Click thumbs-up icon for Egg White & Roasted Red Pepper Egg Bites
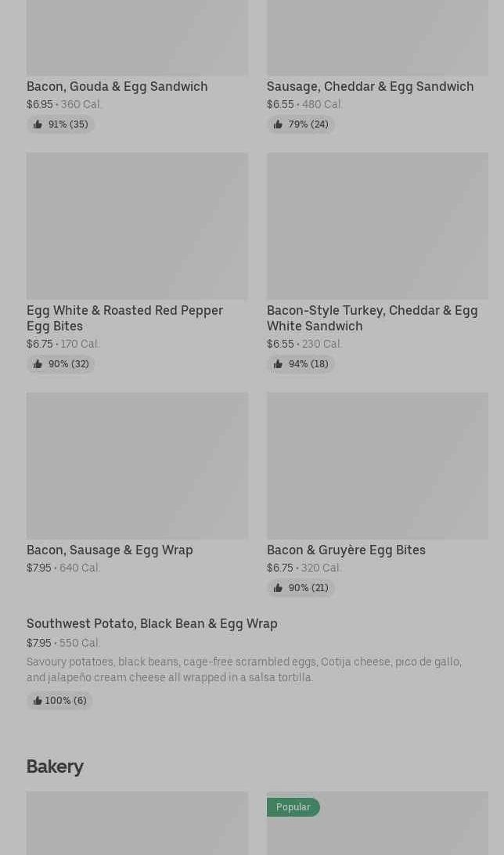This screenshot has height=855, width=504. 38,364
